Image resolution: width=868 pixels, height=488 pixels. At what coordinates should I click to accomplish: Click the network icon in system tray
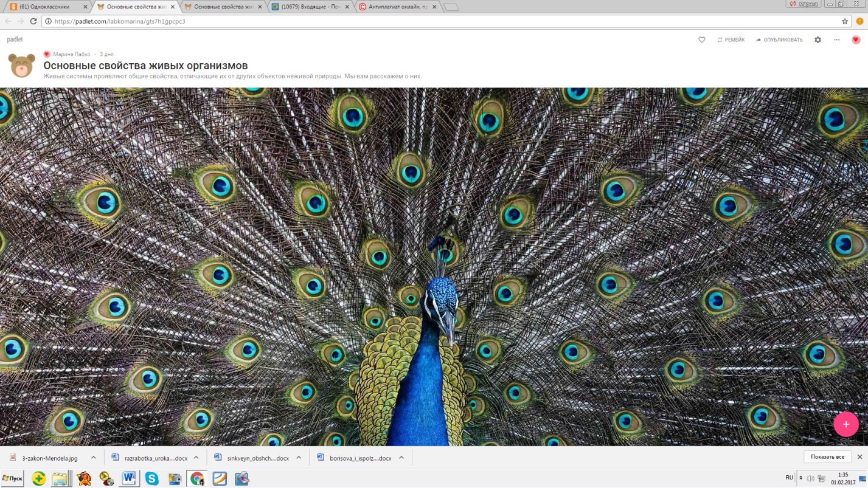(x=821, y=478)
